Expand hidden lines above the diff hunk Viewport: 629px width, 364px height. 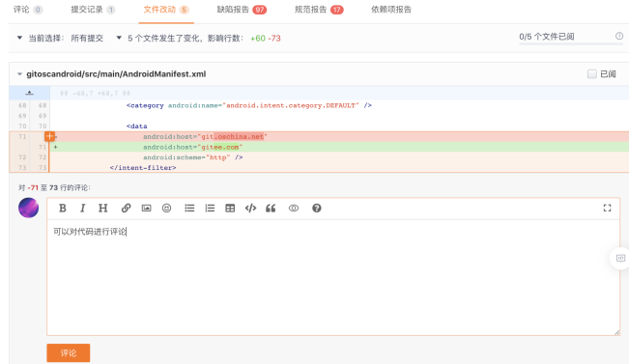29,93
